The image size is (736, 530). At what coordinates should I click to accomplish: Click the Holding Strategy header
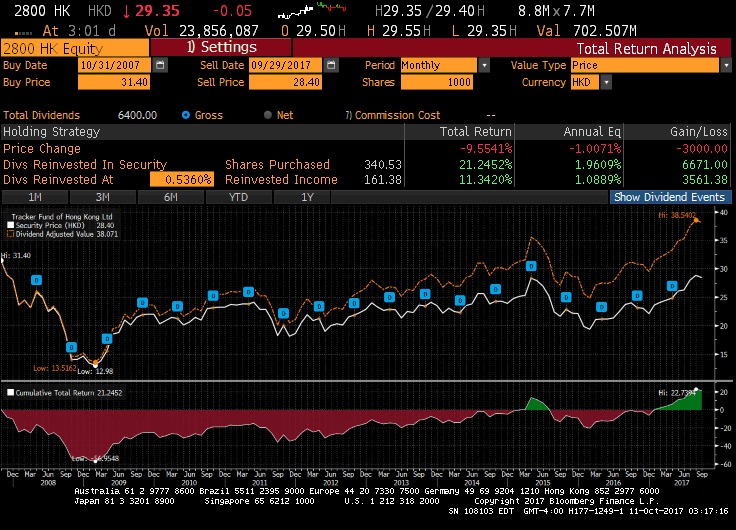pos(52,132)
